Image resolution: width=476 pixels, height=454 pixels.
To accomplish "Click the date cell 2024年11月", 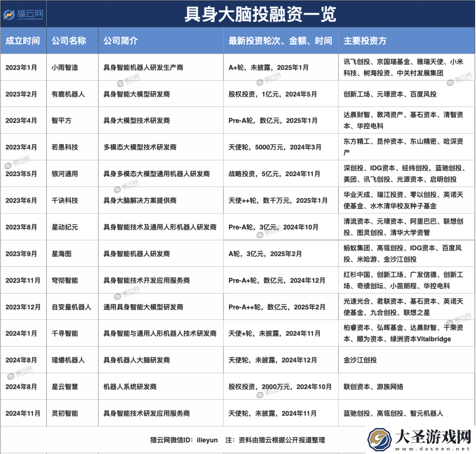I will click(x=23, y=413).
